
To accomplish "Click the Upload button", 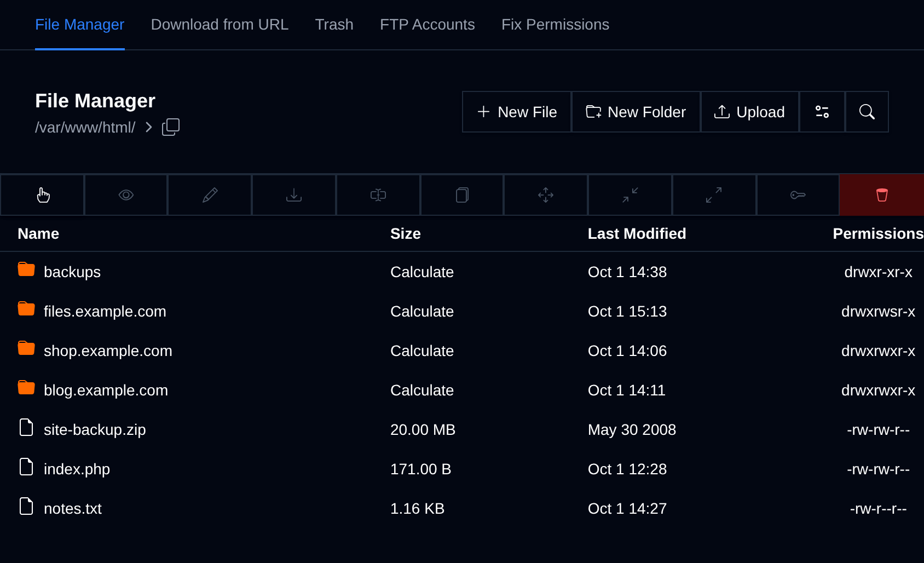I will (x=750, y=112).
